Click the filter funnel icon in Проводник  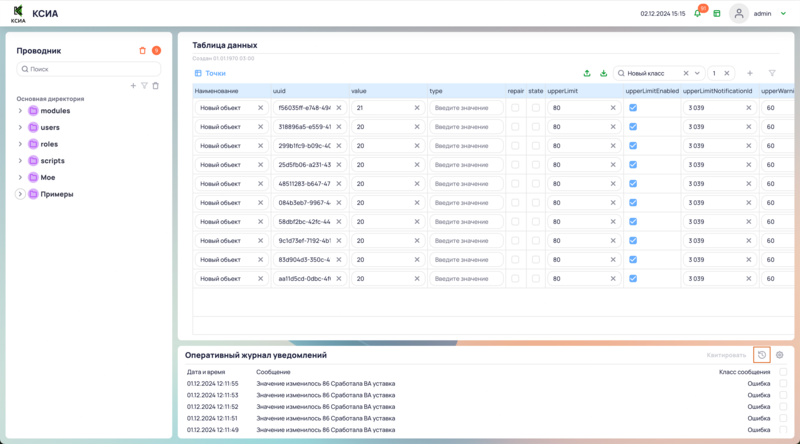[144, 86]
